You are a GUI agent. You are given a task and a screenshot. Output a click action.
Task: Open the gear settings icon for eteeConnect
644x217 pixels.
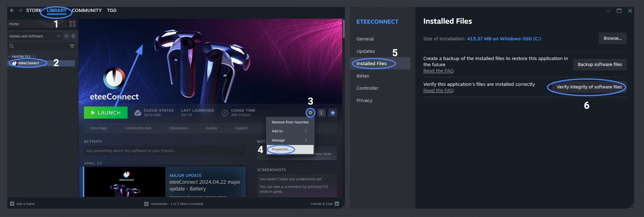[x=310, y=113]
